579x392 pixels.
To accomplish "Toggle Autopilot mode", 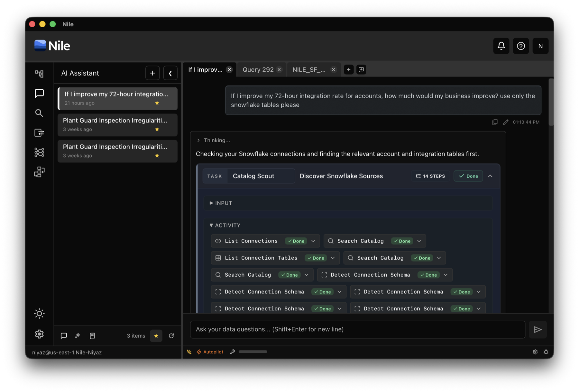I will (x=210, y=352).
